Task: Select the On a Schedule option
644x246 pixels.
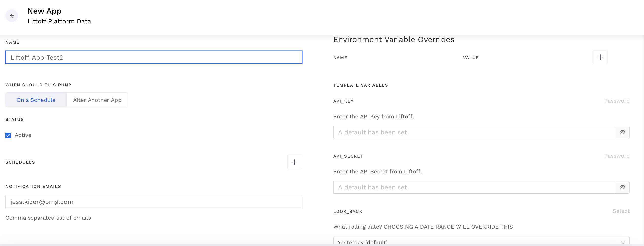Action: [36, 100]
